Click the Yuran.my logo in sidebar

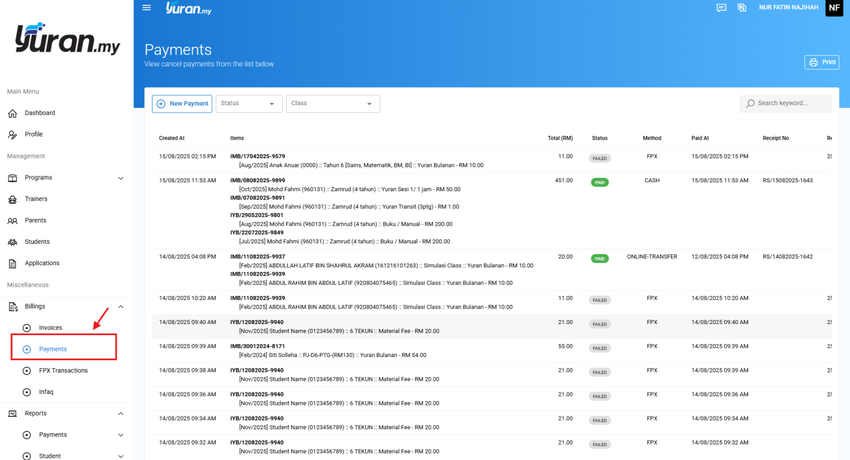[67, 38]
